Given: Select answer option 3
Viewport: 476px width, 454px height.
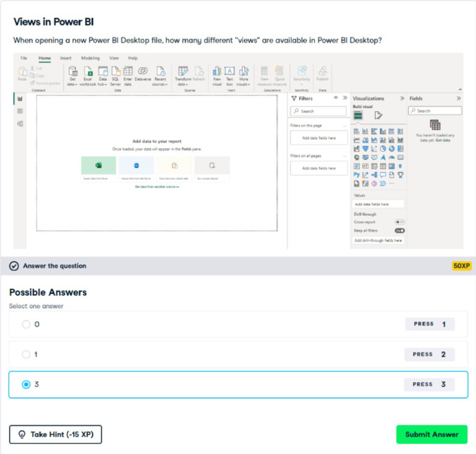Looking at the screenshot, I should click(x=238, y=385).
